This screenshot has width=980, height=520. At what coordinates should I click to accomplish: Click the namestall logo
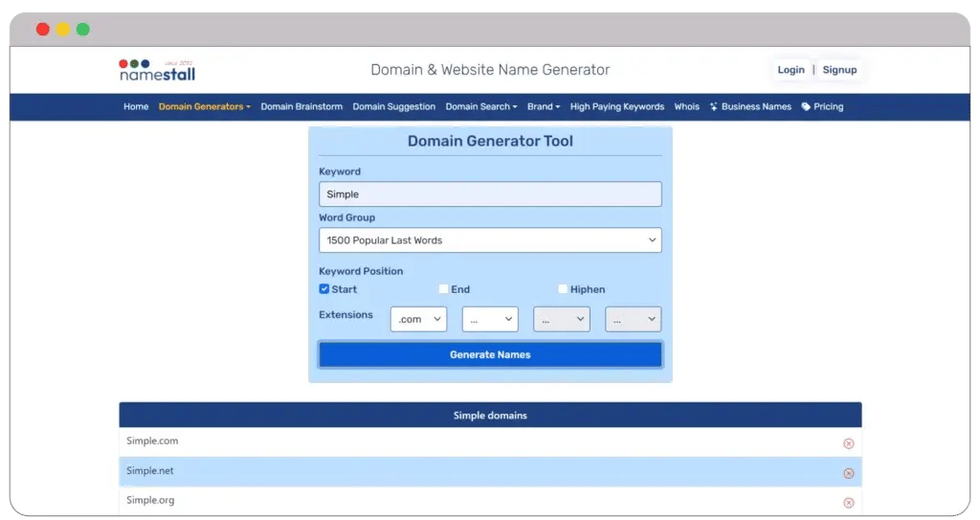point(157,70)
